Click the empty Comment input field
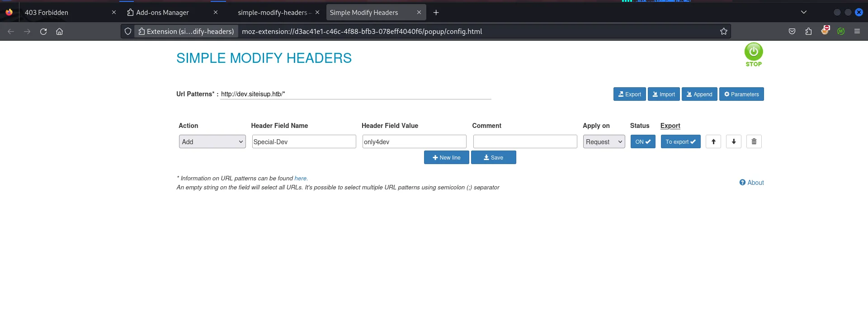868x311 pixels. click(525, 141)
